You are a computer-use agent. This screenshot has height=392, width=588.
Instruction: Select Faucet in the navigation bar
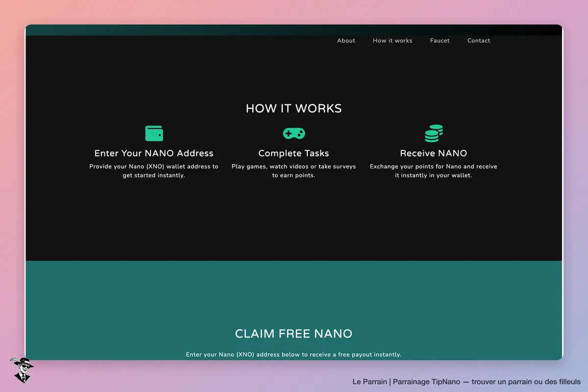(x=440, y=41)
